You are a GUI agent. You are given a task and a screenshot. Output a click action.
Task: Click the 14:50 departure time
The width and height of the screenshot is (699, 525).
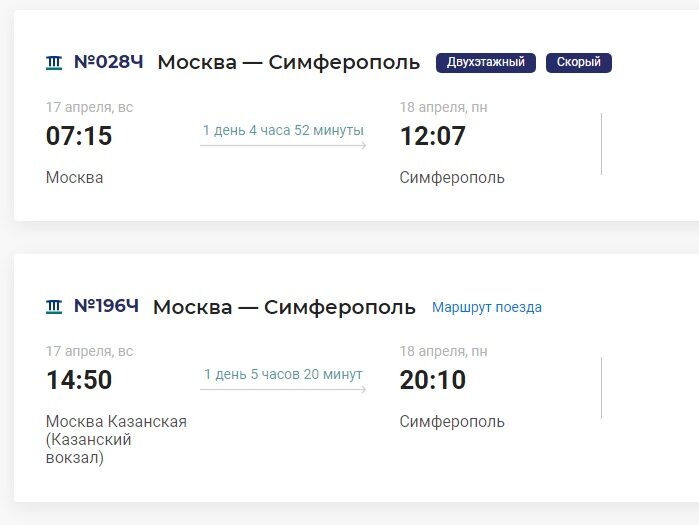click(x=79, y=380)
